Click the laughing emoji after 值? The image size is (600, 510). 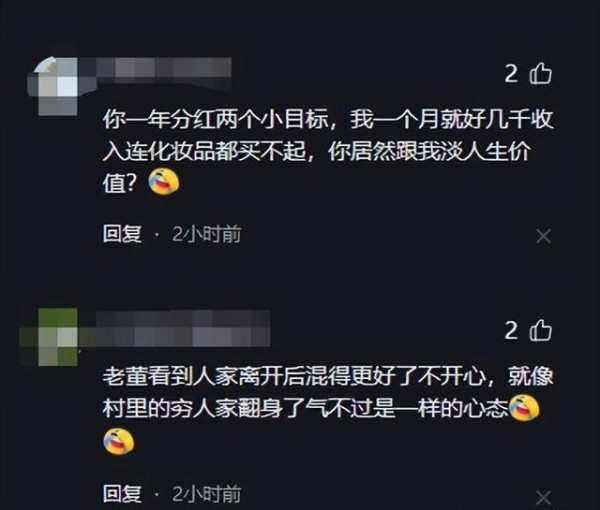pos(164,181)
